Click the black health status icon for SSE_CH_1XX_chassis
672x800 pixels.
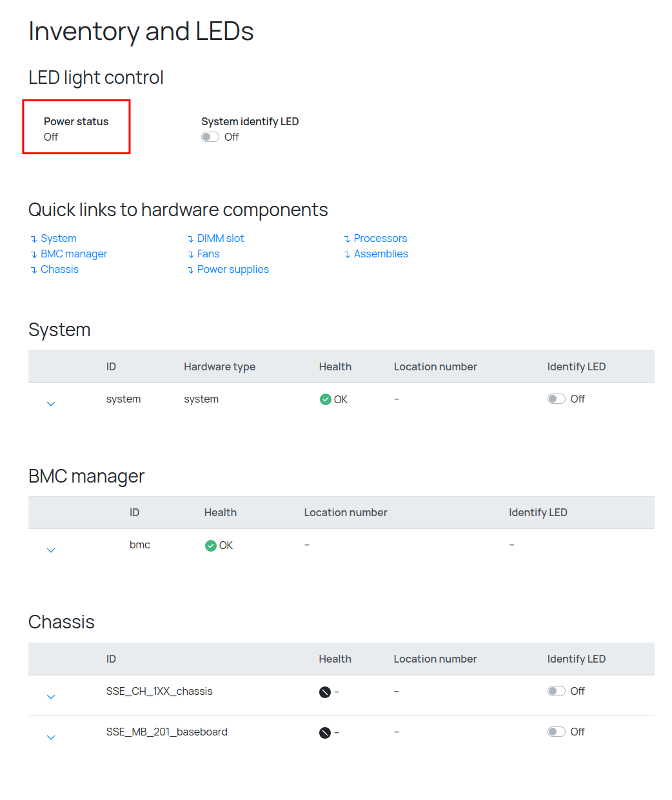click(325, 692)
